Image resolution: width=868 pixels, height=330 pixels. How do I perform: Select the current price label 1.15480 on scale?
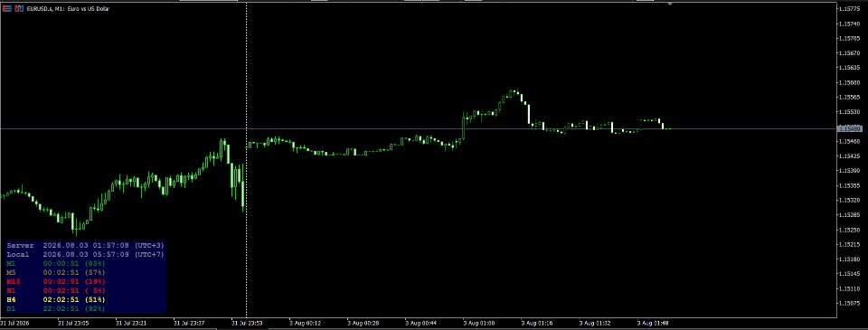click(850, 128)
